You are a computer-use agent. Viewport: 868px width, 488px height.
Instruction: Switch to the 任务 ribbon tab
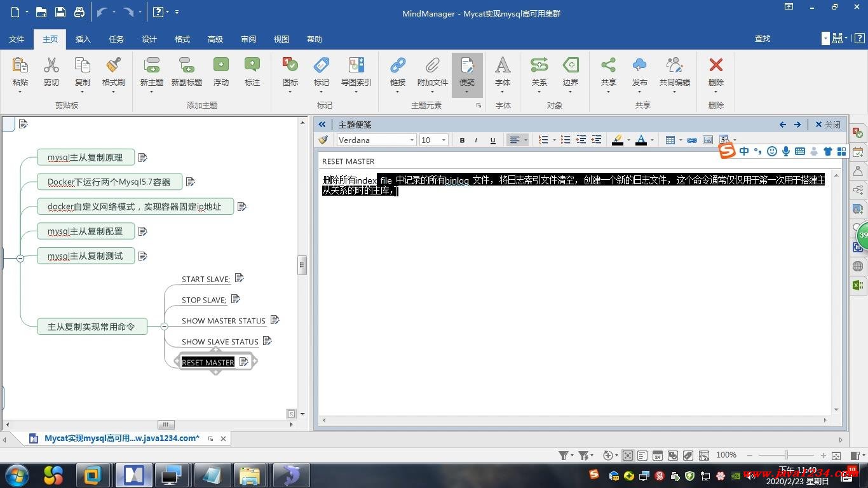116,39
